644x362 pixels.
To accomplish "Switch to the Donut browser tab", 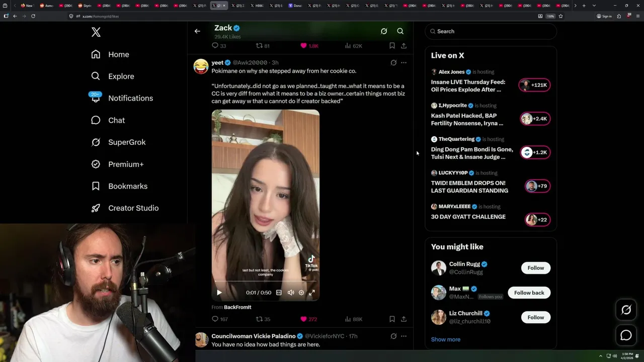I will pos(295,6).
